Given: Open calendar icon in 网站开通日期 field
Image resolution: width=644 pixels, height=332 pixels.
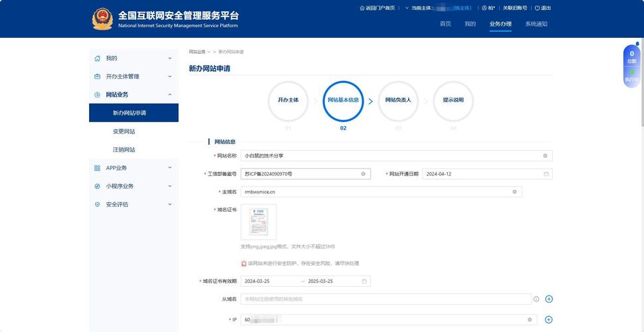Looking at the screenshot, I should click(x=546, y=174).
